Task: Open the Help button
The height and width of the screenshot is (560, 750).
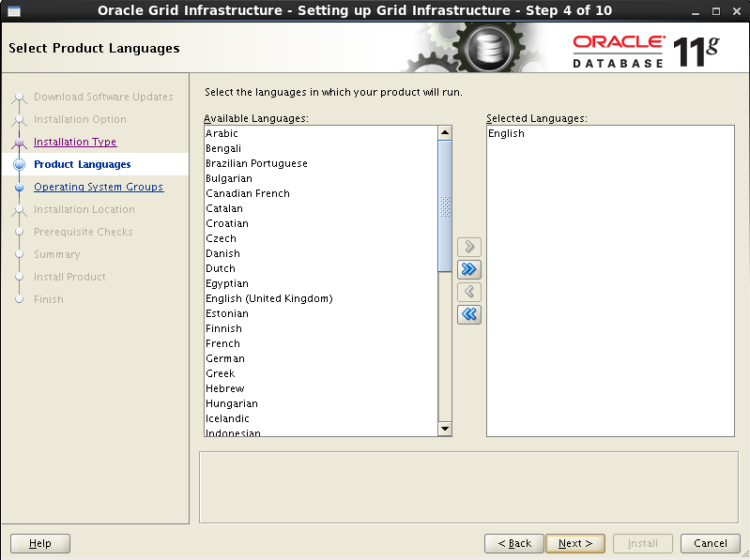Action: pyautogui.click(x=40, y=543)
